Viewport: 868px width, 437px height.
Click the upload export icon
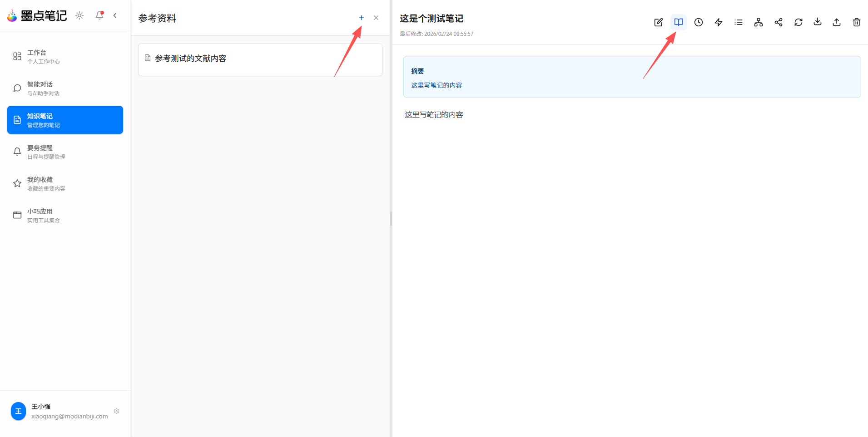tap(836, 22)
